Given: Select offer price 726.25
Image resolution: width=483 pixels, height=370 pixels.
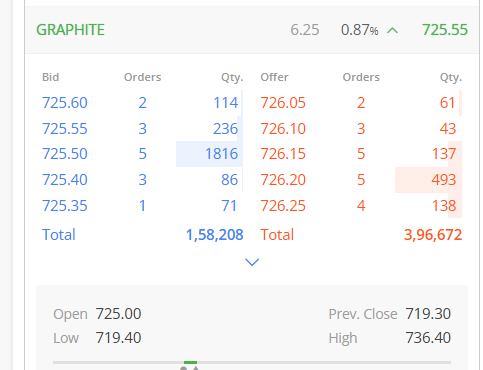Looking at the screenshot, I should point(283,206).
